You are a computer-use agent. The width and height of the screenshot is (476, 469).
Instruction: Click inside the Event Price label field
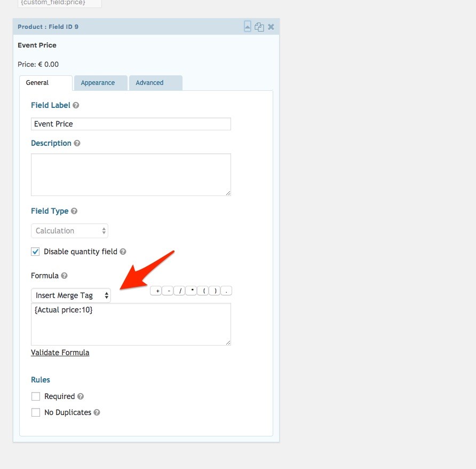131,124
